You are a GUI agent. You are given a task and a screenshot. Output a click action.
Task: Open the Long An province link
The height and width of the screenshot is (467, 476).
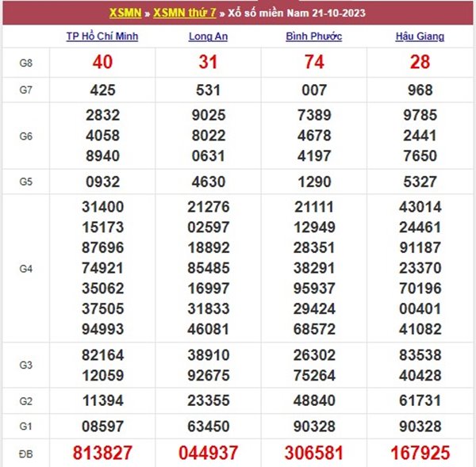pos(208,36)
